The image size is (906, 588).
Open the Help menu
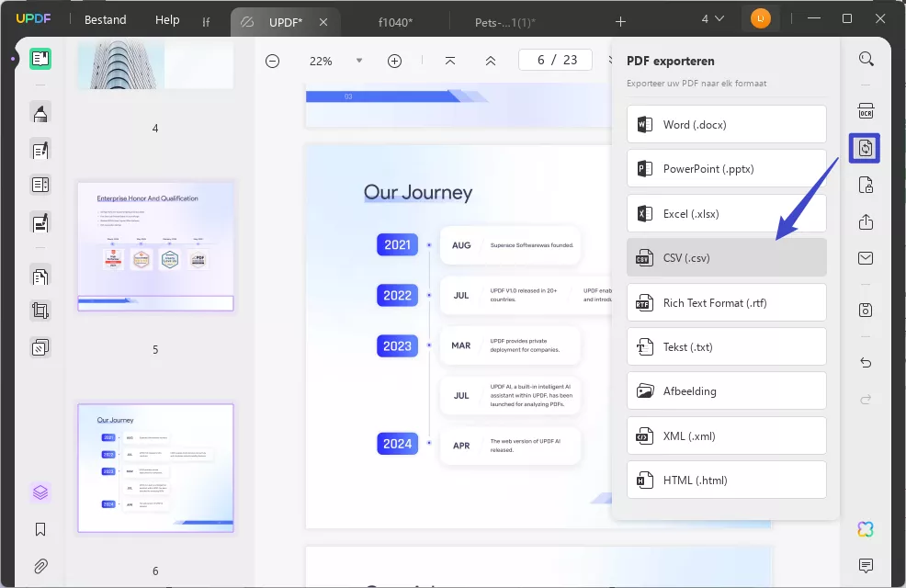(167, 19)
